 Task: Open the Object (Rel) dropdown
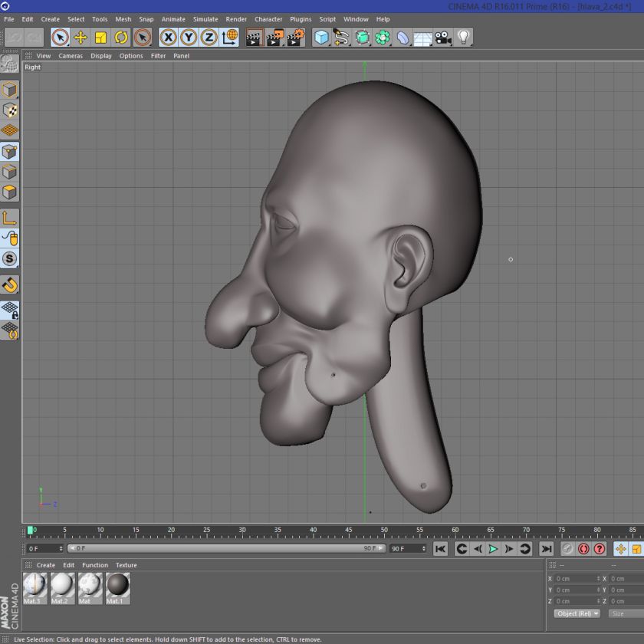[577, 613]
